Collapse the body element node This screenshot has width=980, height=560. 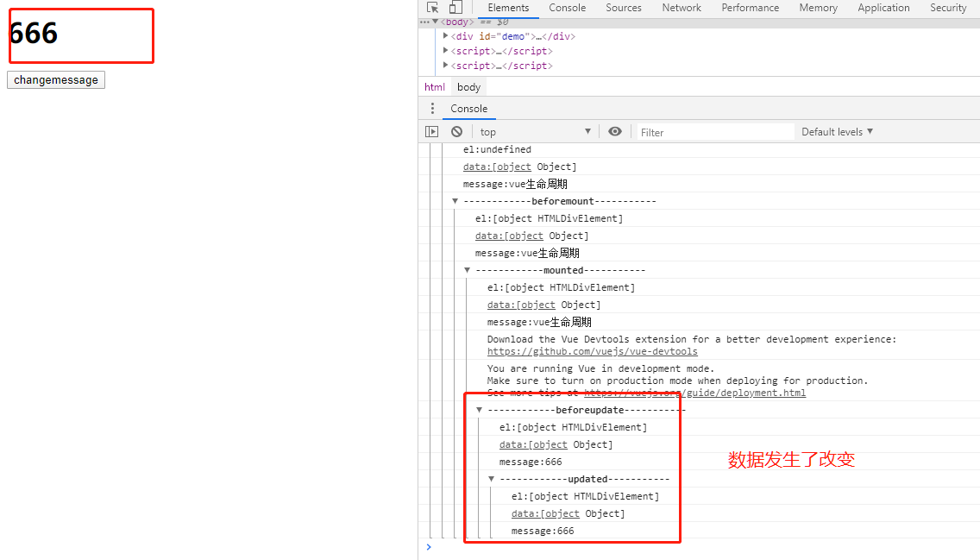tap(435, 22)
